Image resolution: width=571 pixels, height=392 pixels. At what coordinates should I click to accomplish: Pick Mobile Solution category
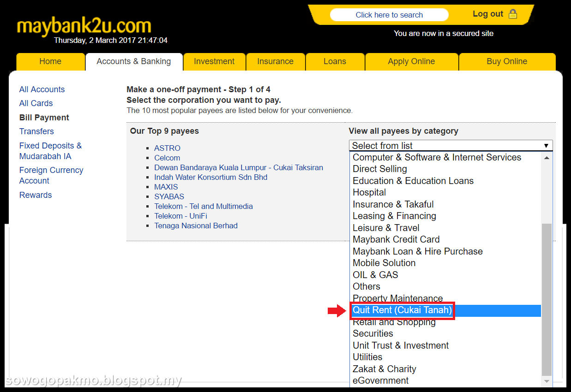445,263
